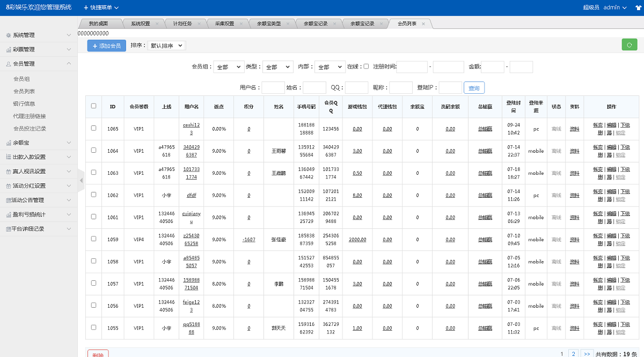644x357 pixels.
Task: Enable the 在线 online filter checkbox
Action: pos(366,66)
